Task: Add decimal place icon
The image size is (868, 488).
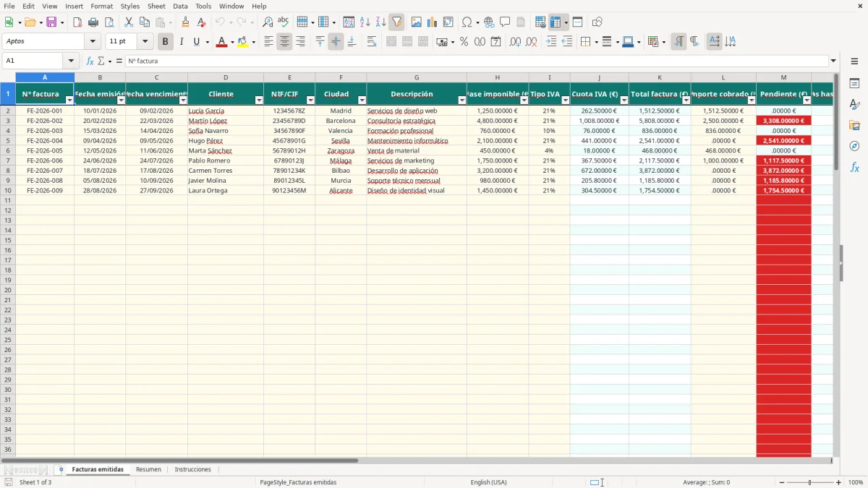Action: (x=515, y=42)
